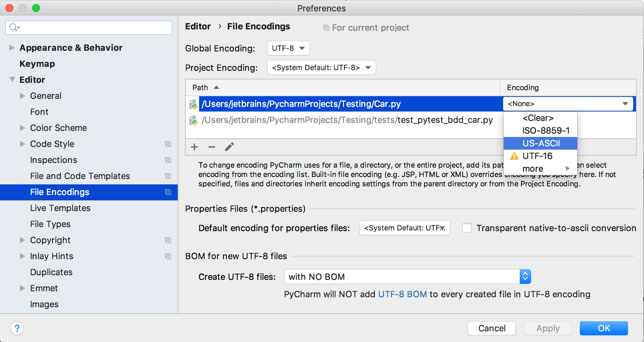Click the magnifier in the settings search field
The width and height of the screenshot is (644, 342).
13,27
